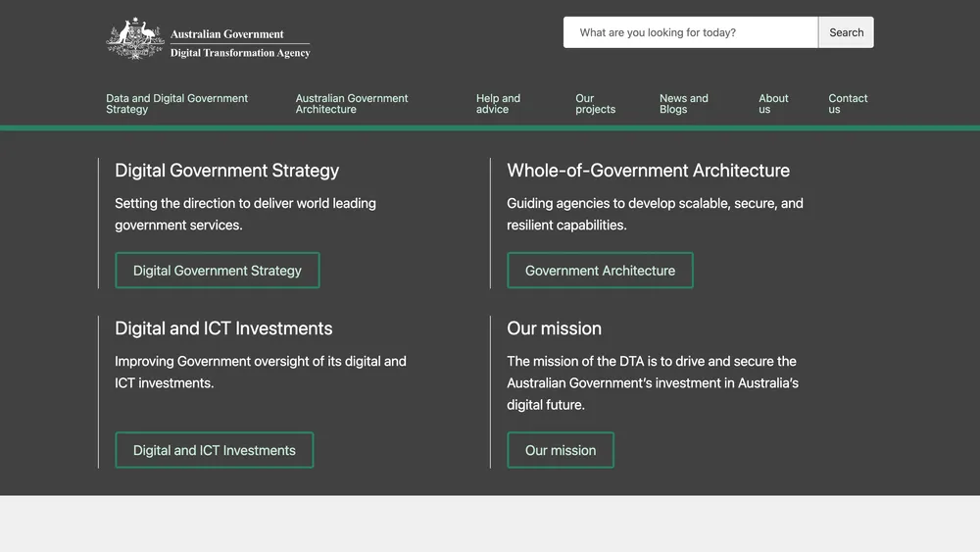
Task: Open News and Blogs navigation item
Action: [x=684, y=104]
